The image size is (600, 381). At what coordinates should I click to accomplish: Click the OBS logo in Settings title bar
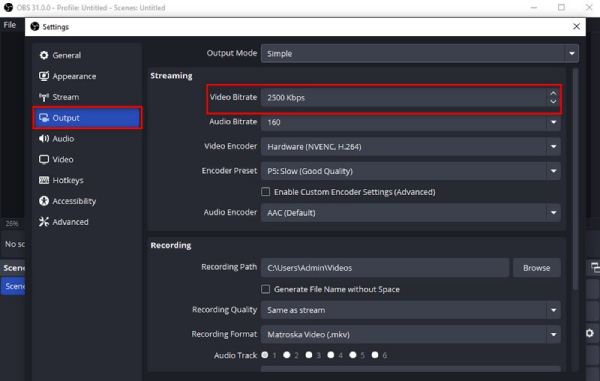coord(35,26)
